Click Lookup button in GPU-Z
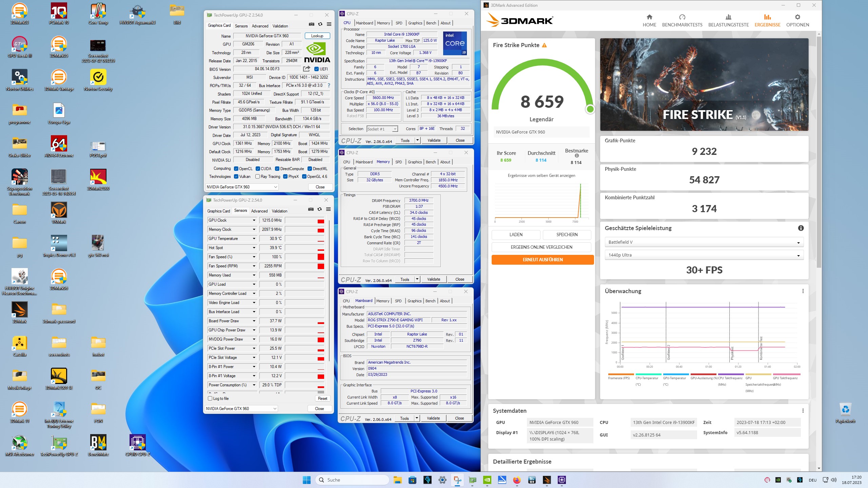The image size is (868, 488). 317,36
